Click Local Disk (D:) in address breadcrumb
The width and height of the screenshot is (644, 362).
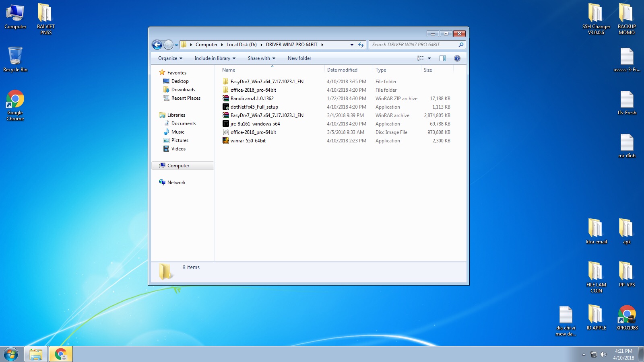pyautogui.click(x=241, y=45)
